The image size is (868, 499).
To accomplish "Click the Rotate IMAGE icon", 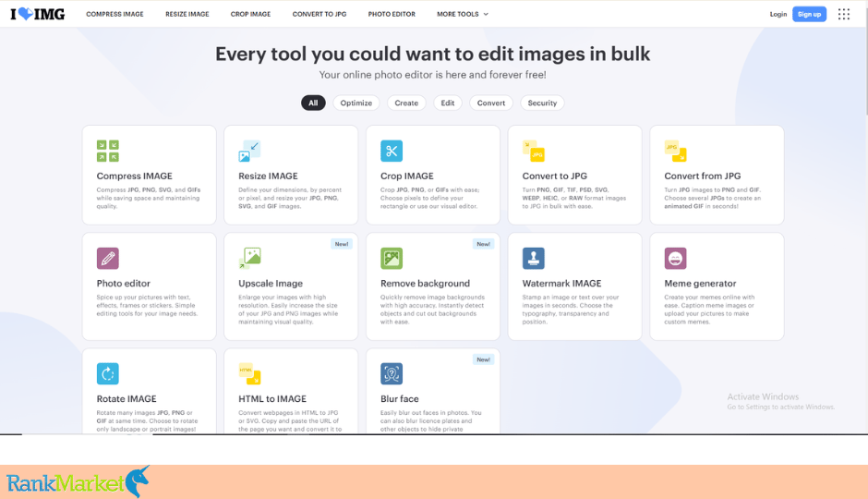I will tap(107, 374).
